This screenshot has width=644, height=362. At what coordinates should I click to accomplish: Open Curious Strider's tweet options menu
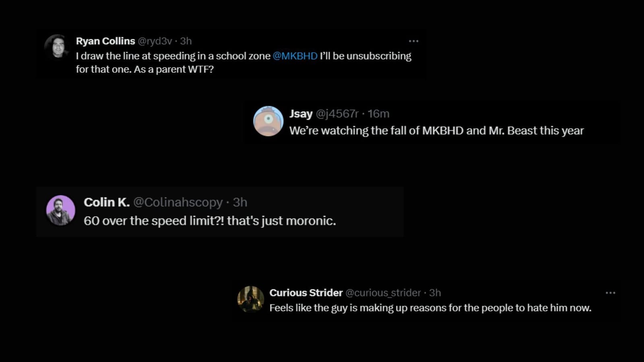point(611,293)
